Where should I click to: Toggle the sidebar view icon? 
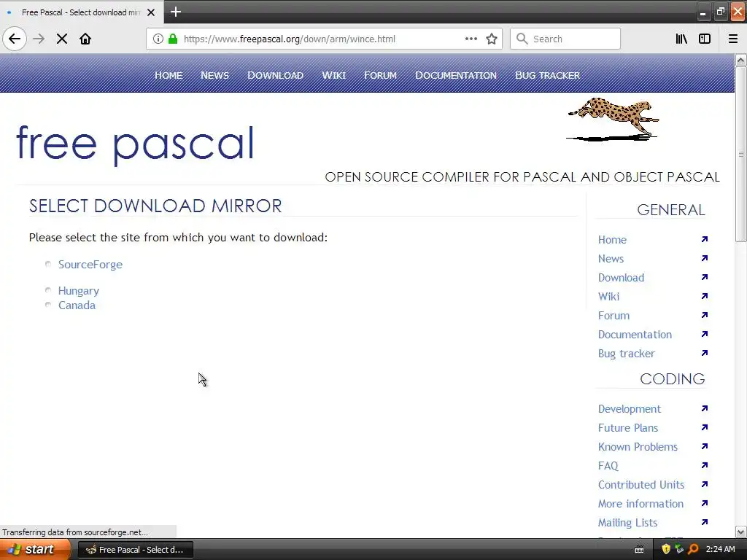tap(705, 39)
